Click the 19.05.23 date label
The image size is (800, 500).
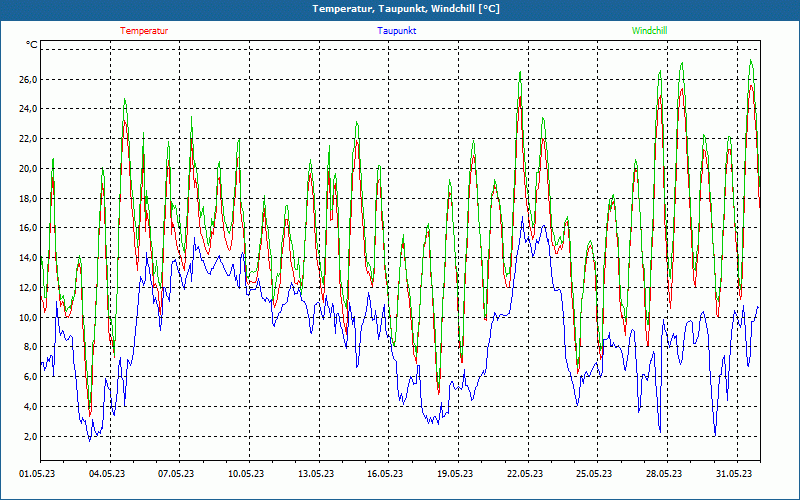point(455,474)
